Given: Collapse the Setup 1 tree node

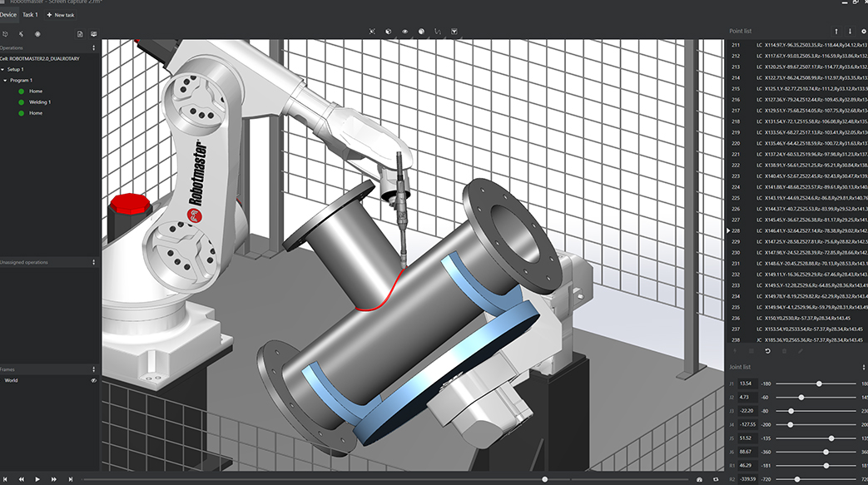Looking at the screenshot, I should [x=2, y=70].
